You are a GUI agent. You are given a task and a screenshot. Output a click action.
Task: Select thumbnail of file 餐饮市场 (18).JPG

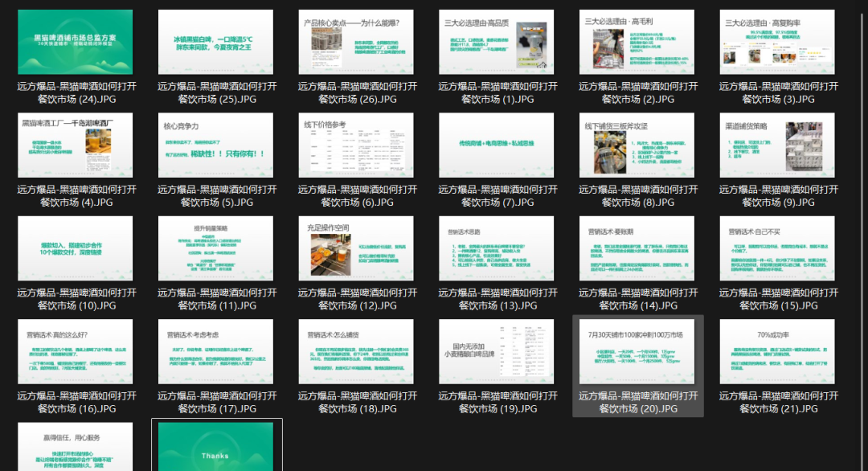(356, 352)
